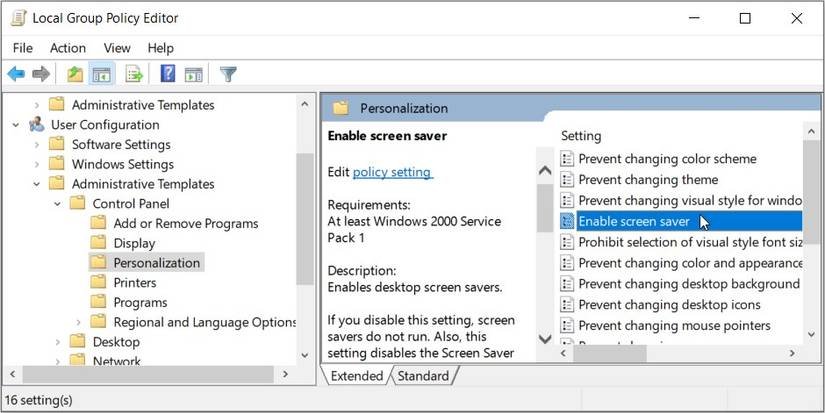Expand the Regional and Language Options node

pos(79,322)
